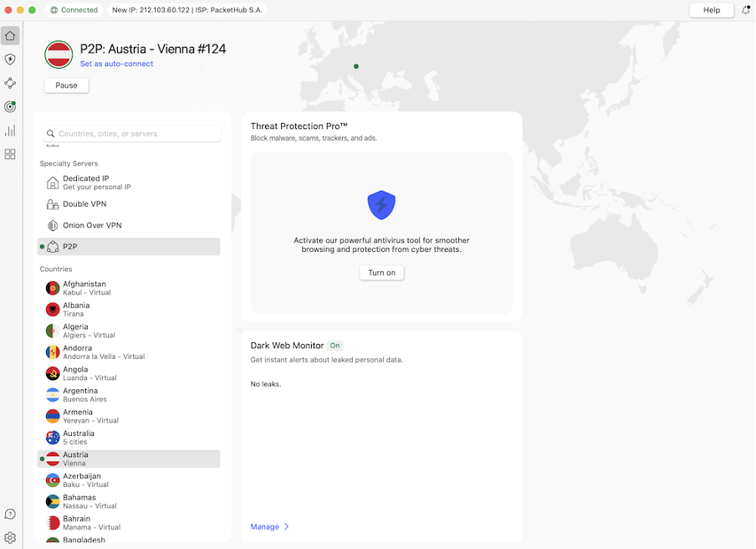756x549 pixels.
Task: Connect to Afghanistan Kabul - Virtual
Action: [129, 288]
